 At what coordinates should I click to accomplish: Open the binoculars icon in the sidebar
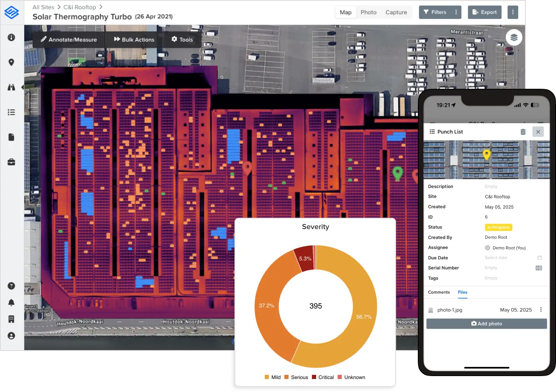point(11,87)
